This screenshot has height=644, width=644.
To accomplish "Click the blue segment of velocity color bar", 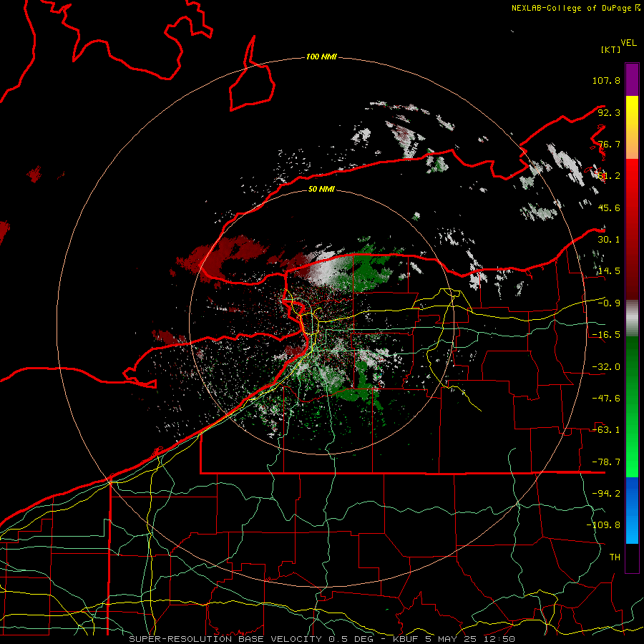I will click(632, 510).
